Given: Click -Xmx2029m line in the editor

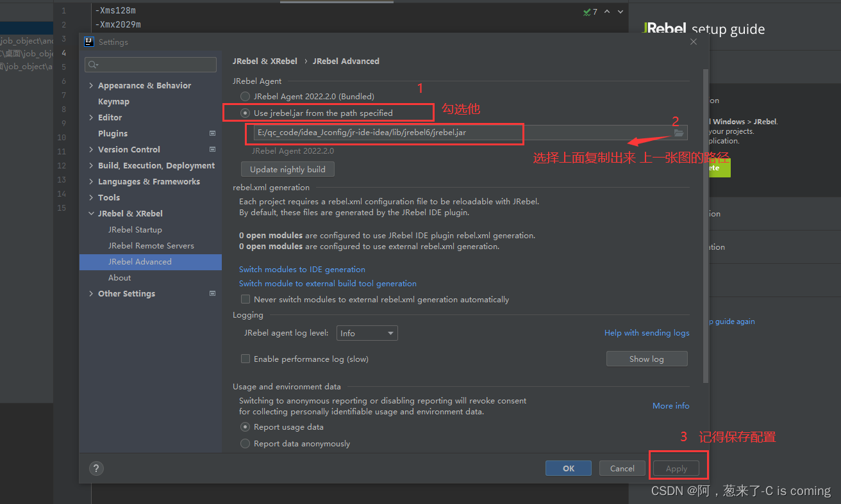Looking at the screenshot, I should tap(118, 25).
